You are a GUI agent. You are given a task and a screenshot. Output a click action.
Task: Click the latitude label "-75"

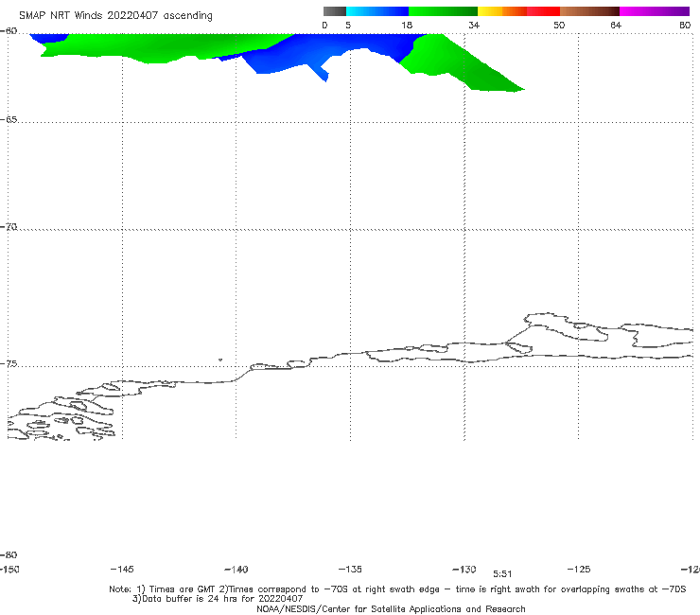click(9, 364)
